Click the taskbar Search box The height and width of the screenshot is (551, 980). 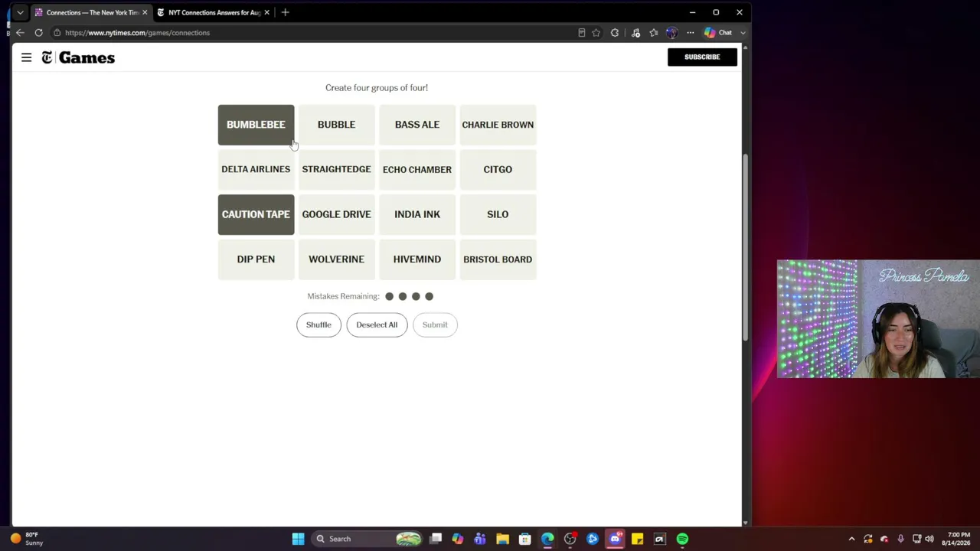coord(367,539)
